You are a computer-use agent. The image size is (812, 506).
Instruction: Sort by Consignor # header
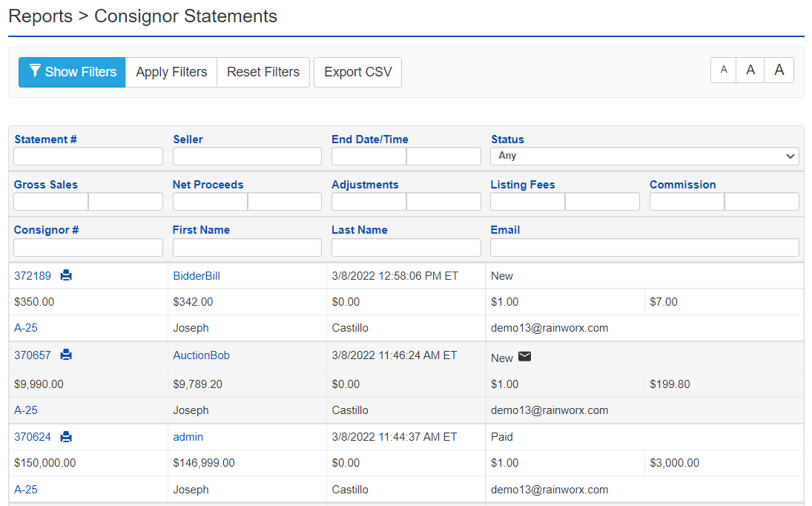pos(46,230)
